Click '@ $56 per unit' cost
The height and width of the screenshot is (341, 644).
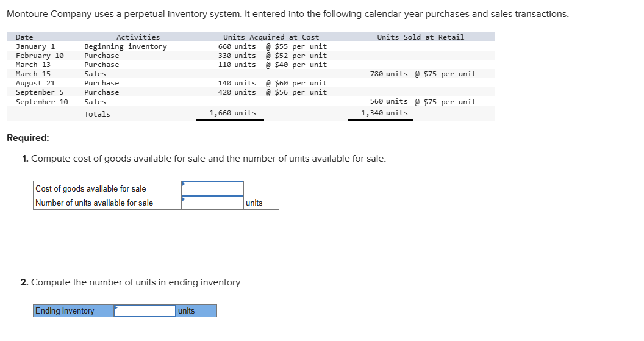(296, 93)
